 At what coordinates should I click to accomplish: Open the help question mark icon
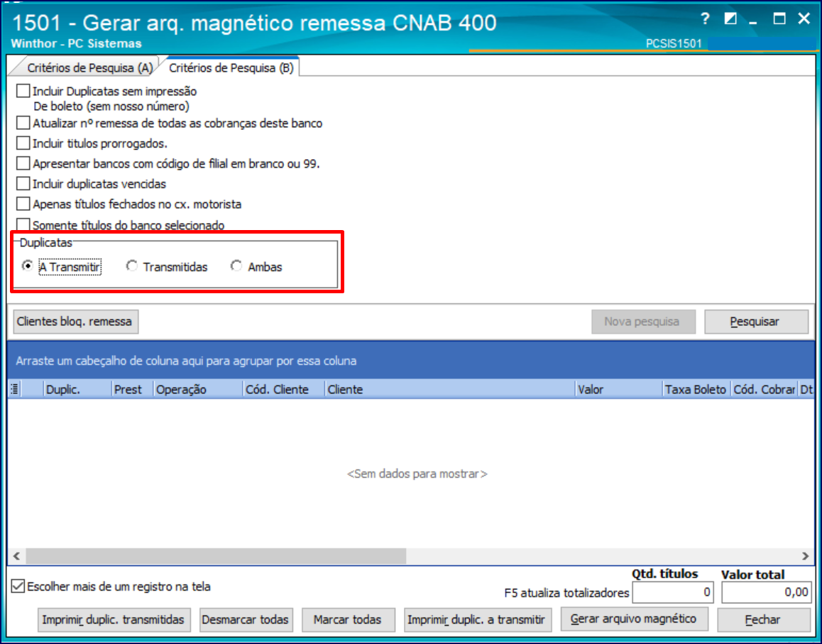pyautogui.click(x=705, y=19)
